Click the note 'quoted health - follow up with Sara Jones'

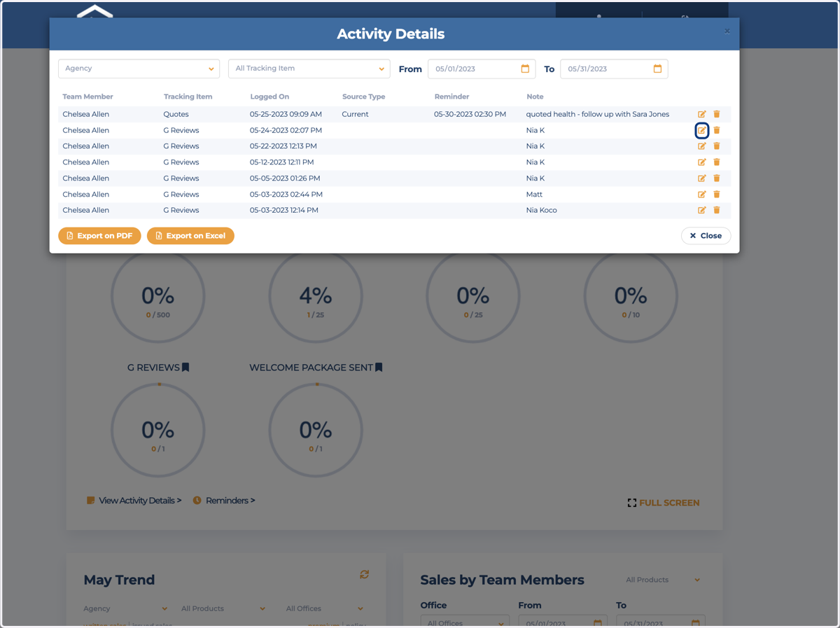(x=597, y=114)
